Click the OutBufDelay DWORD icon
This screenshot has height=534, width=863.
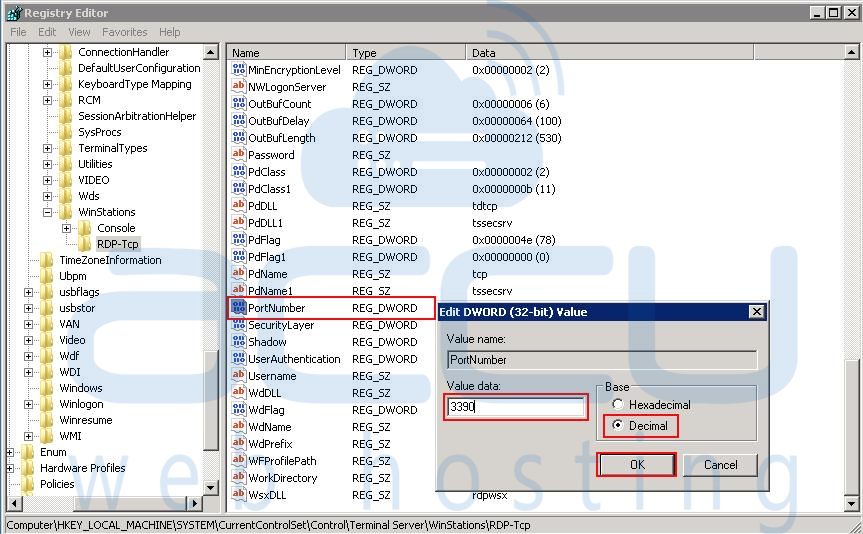238,121
